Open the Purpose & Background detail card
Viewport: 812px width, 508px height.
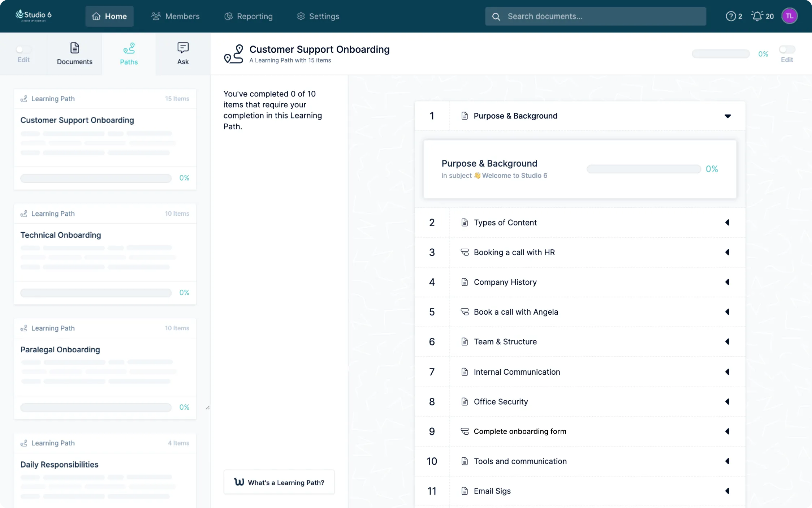580,169
